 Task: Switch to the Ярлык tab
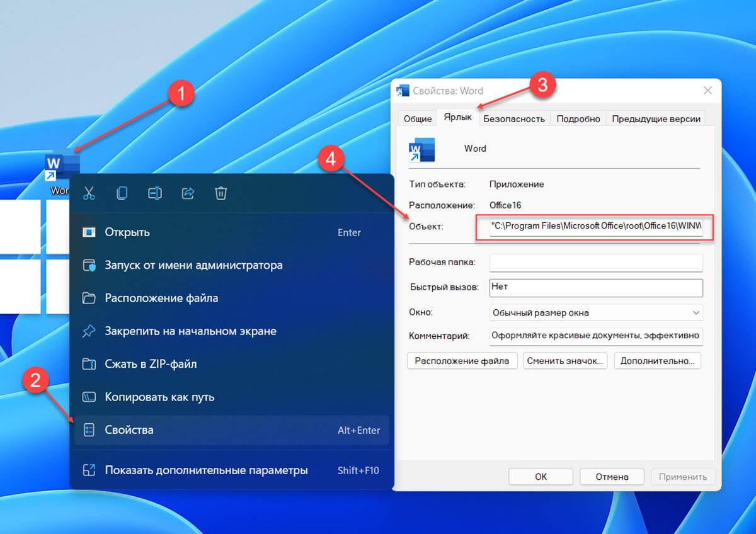pyautogui.click(x=457, y=117)
